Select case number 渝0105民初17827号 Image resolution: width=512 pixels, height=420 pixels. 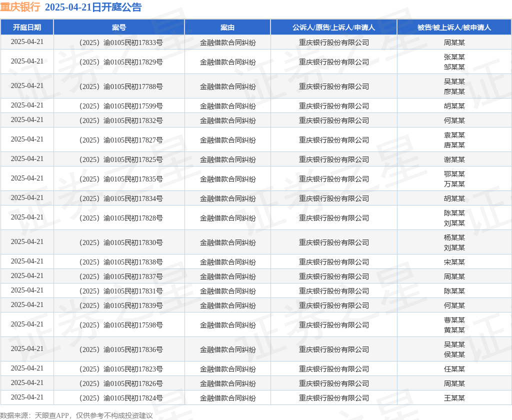[x=121, y=140]
